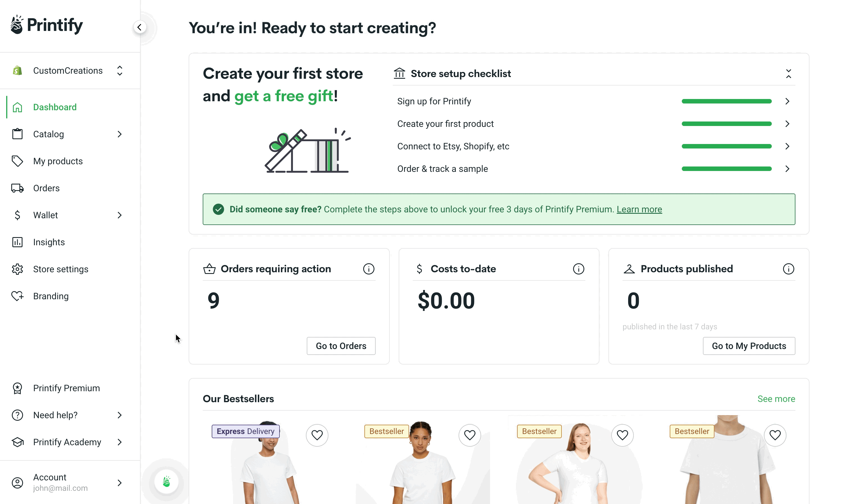Open Store settings gear icon
The height and width of the screenshot is (504, 857).
tap(17, 269)
